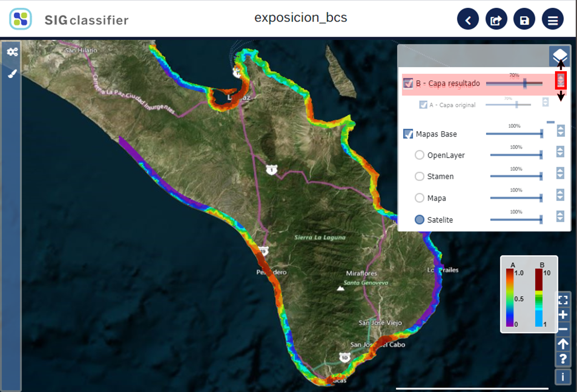
Task: Uncheck the B - Capa resultado layer
Action: (408, 83)
